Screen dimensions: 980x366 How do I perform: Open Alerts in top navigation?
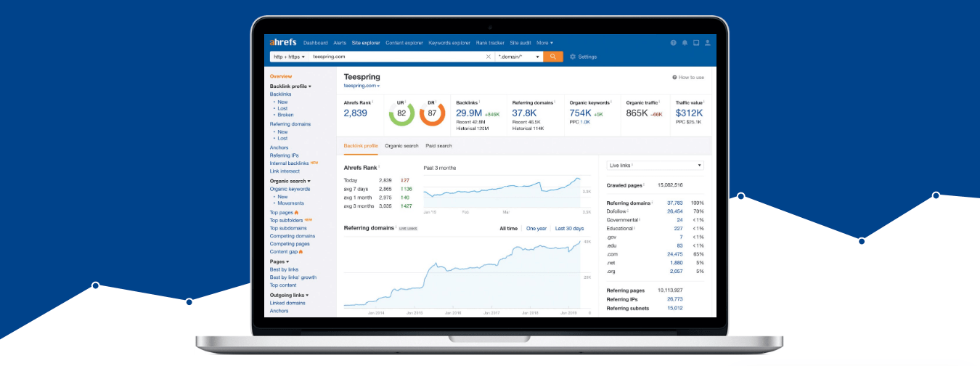pos(340,43)
